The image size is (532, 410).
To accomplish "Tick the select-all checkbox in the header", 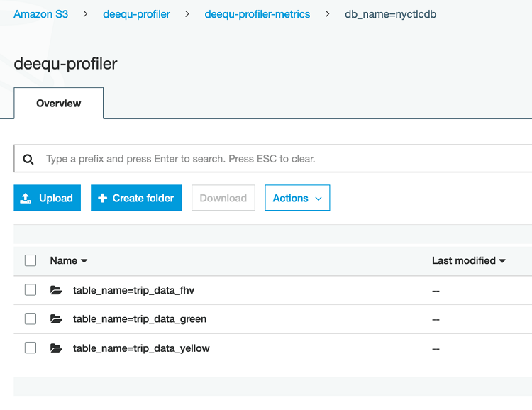I will click(31, 260).
